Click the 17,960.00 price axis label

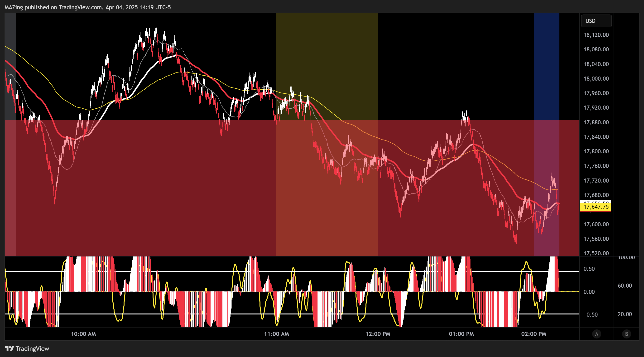click(x=596, y=93)
